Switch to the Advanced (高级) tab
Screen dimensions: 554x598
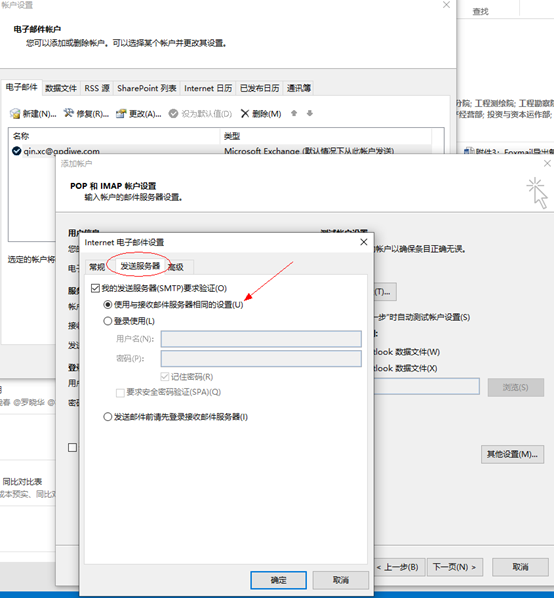tap(177, 267)
